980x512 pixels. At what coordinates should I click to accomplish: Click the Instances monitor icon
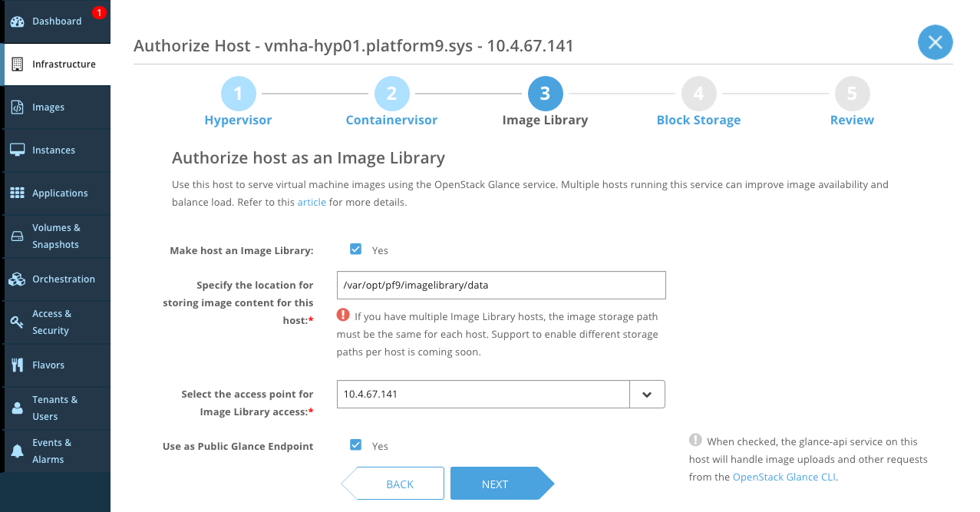pyautogui.click(x=17, y=150)
